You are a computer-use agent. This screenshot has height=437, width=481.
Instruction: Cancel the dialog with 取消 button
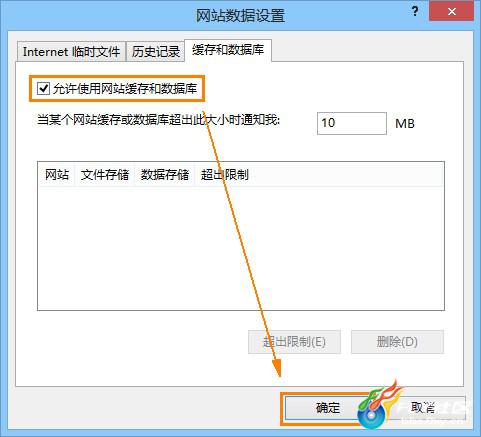click(423, 407)
